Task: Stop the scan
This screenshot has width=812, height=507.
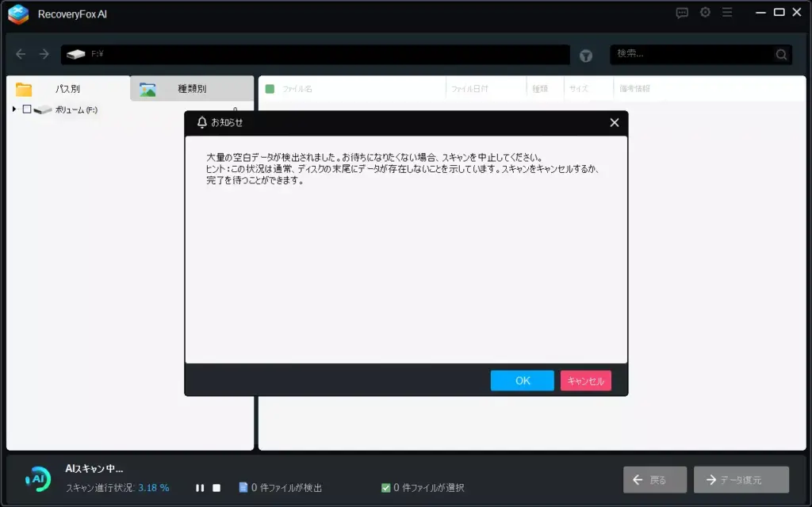Action: point(216,488)
